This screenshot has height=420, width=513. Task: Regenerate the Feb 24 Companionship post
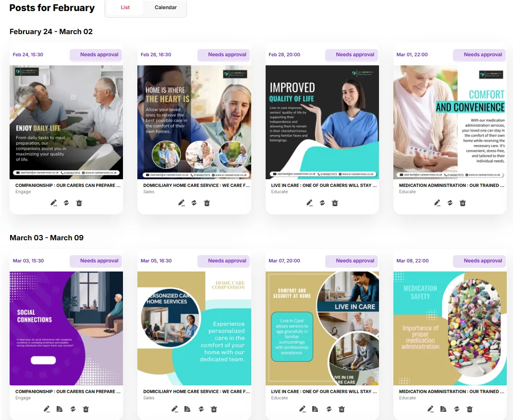[x=66, y=203]
